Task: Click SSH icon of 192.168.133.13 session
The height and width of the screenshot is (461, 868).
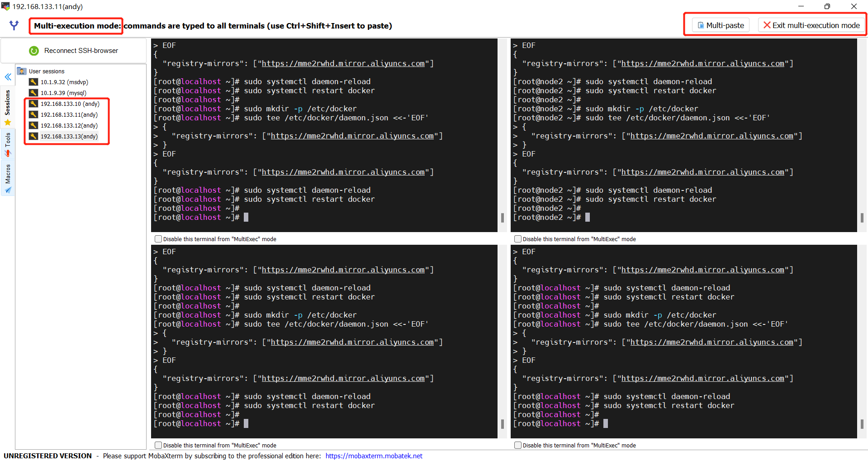Action: coord(33,136)
